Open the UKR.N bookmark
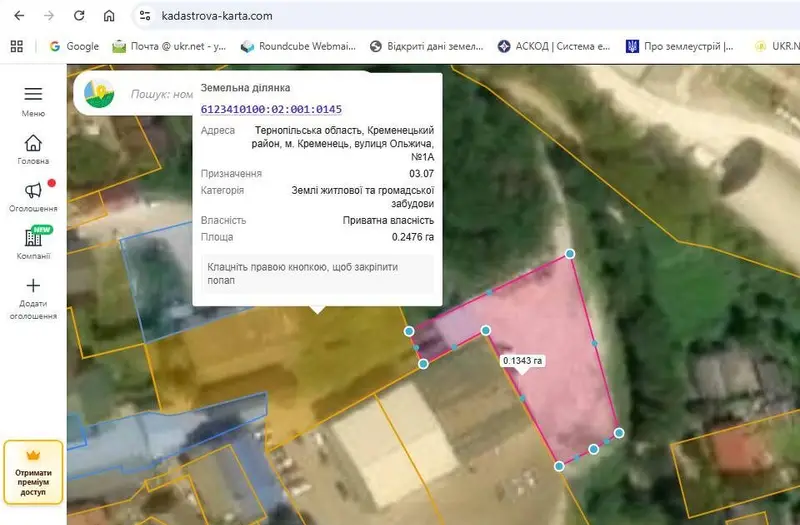The width and height of the screenshot is (800, 525). (777, 46)
